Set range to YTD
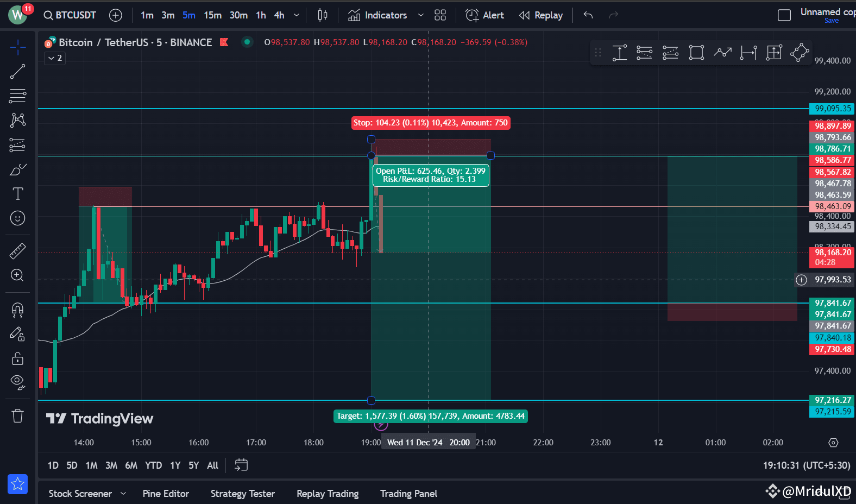This screenshot has height=504, width=856. 153,465
